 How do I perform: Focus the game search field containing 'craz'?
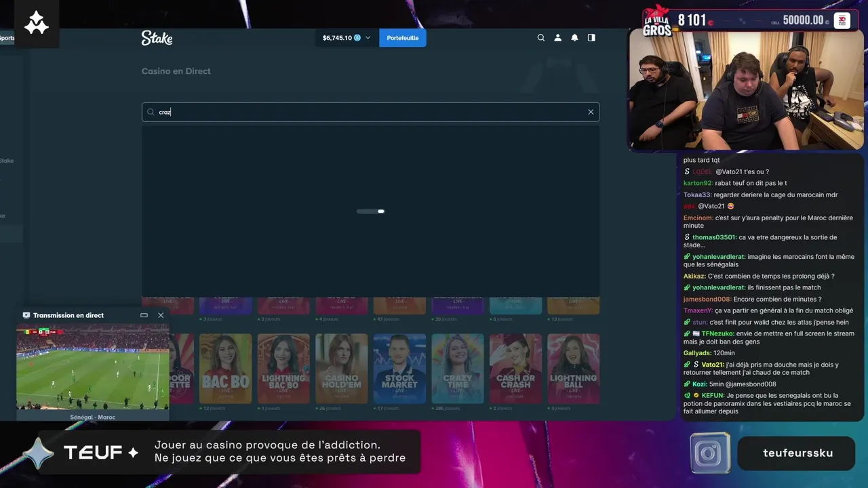coord(370,112)
